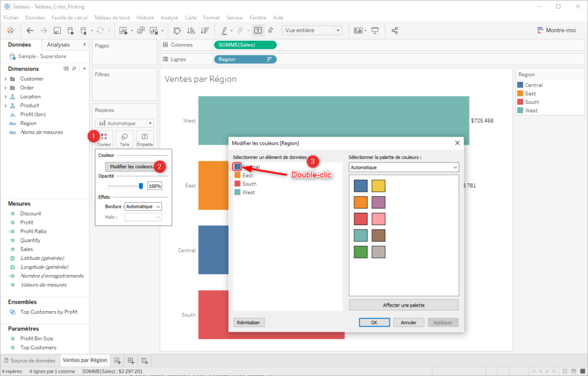Image resolution: width=588 pixels, height=376 pixels.
Task: Expand the Customer folder
Action: (5, 79)
